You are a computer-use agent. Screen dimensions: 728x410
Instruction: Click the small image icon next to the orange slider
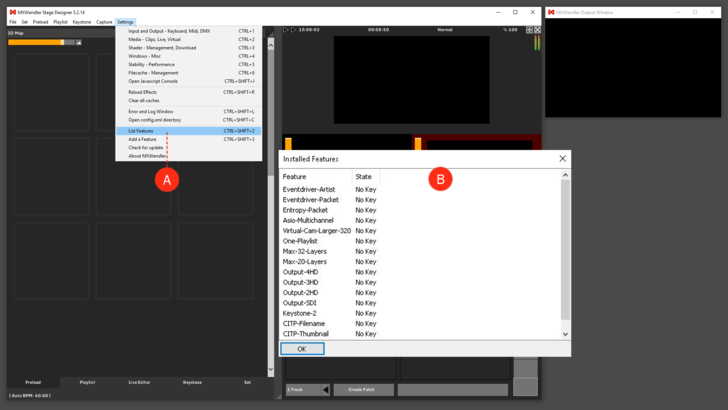click(x=79, y=42)
